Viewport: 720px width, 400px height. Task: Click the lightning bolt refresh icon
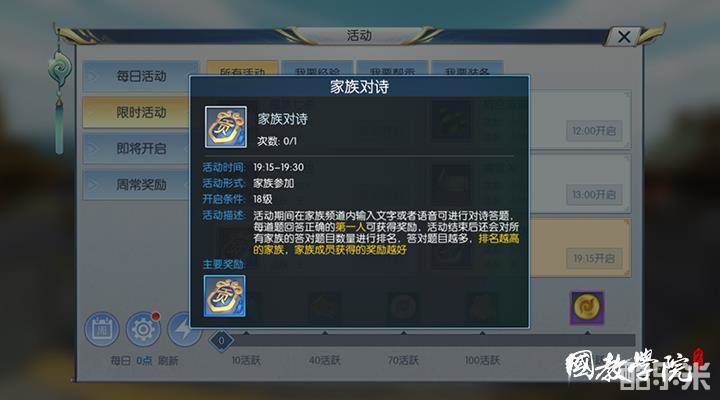point(183,329)
